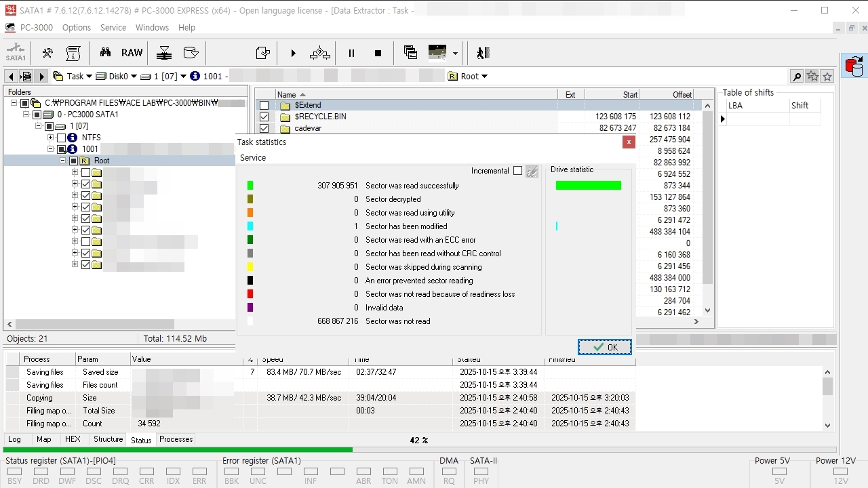Open the Root dropdown in path bar

(x=484, y=77)
